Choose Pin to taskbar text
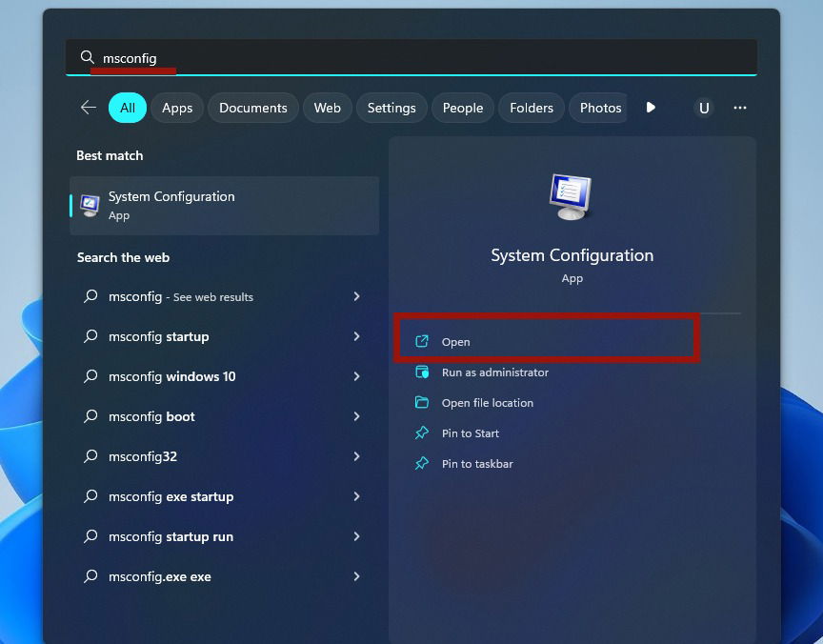 point(477,463)
